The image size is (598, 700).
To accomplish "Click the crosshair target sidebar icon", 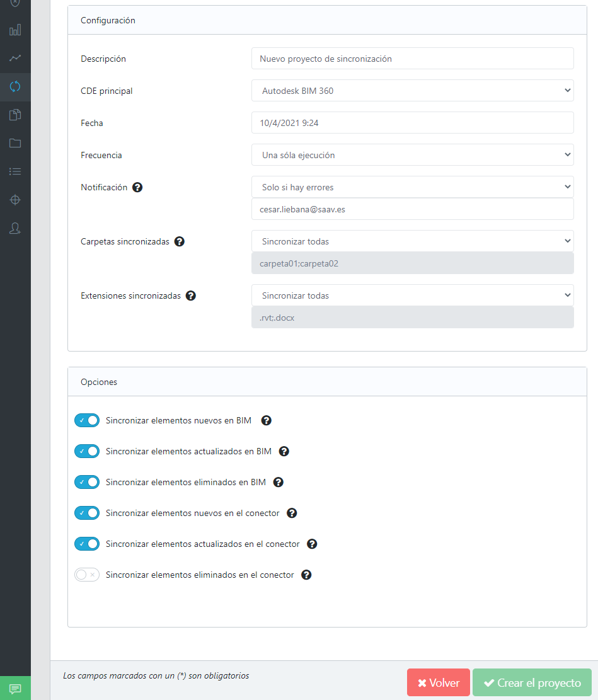I will point(15,200).
